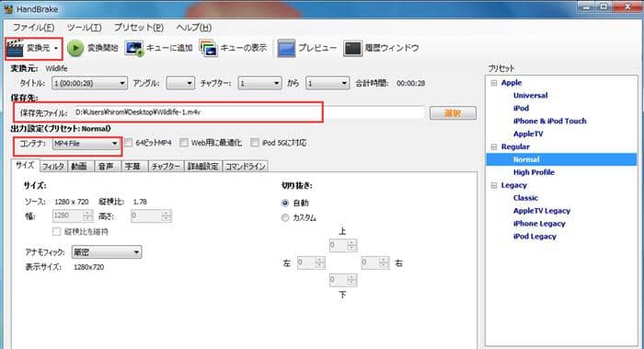
Task: Click the 選択 browse button
Action: (x=453, y=113)
